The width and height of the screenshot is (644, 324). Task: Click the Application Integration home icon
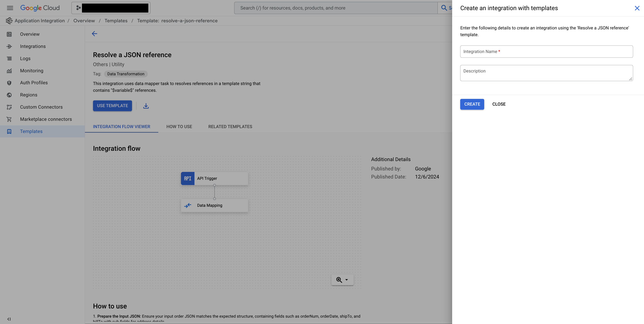(8, 21)
